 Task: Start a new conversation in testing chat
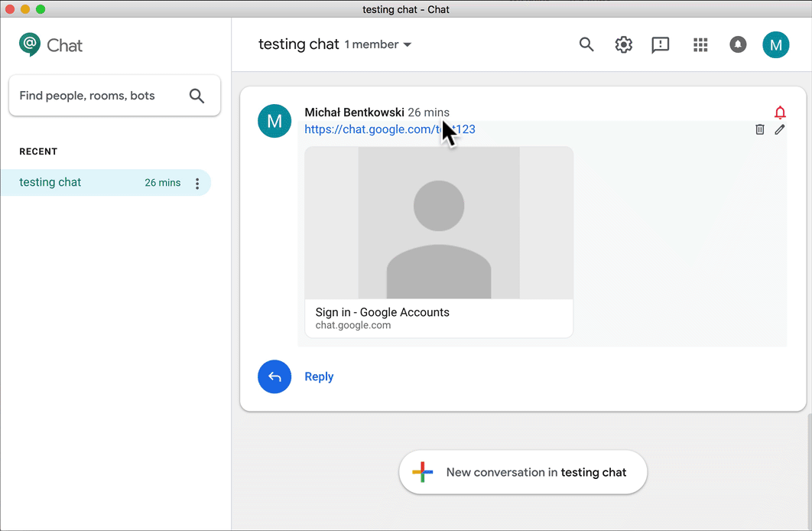(523, 472)
